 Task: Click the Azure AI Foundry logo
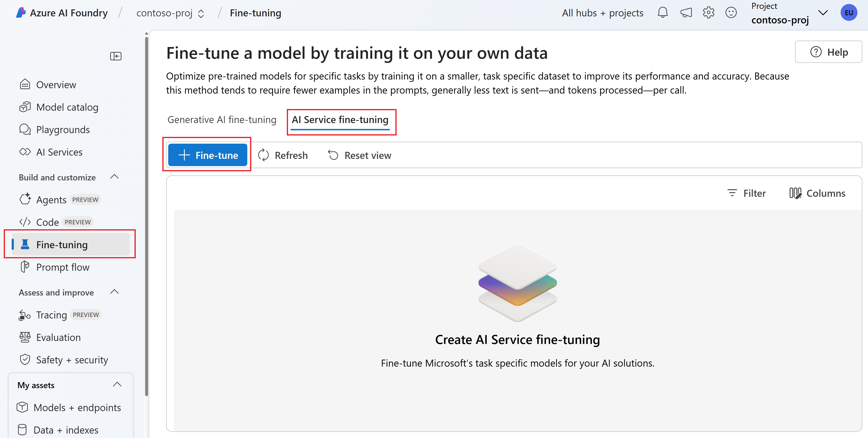(21, 13)
